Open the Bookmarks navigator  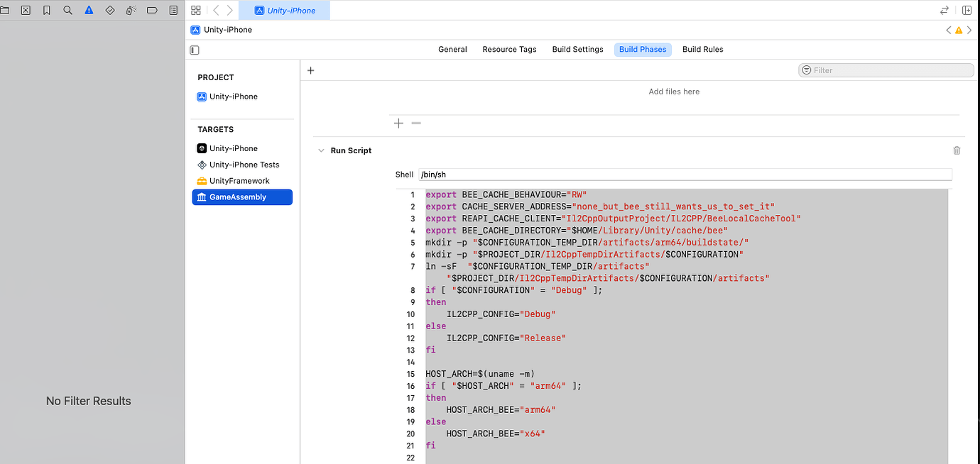coord(46,10)
